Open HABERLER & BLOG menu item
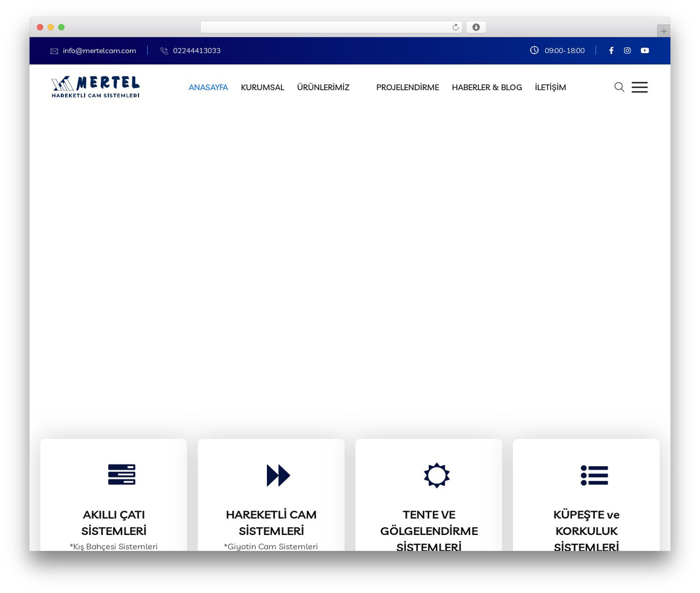Viewport: 700px width, 593px height. click(x=487, y=87)
